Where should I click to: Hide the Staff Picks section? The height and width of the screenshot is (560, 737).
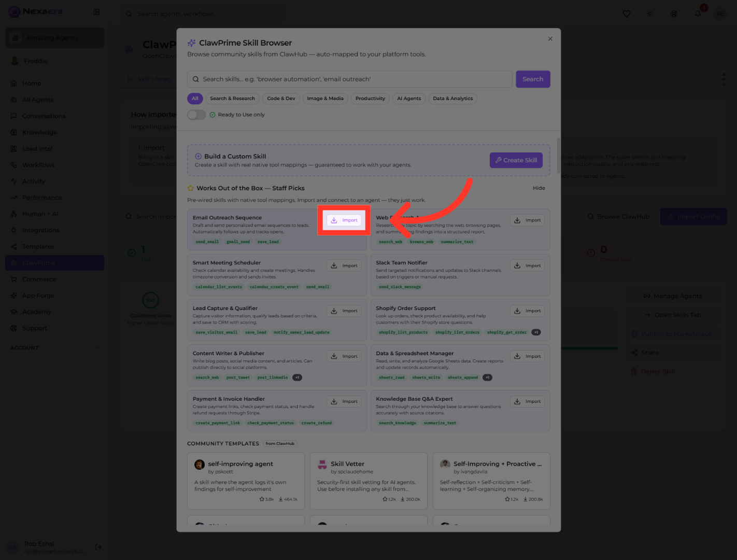[539, 188]
